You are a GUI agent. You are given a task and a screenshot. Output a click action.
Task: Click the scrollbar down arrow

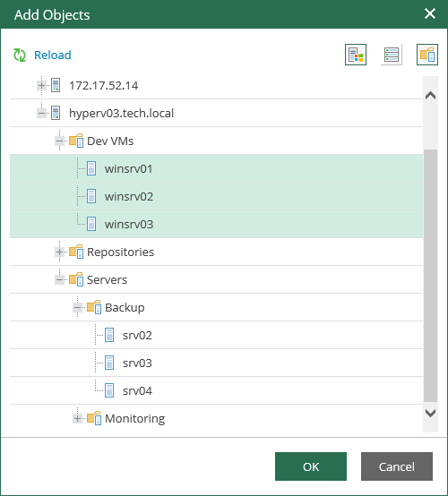(430, 413)
